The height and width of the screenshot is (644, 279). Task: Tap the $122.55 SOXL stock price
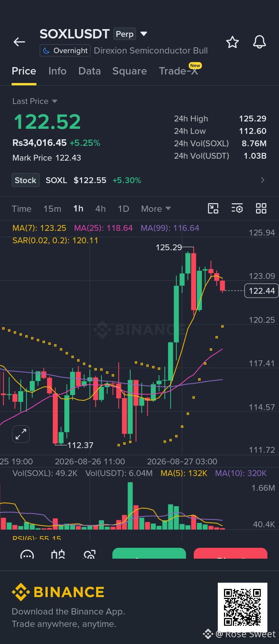pyautogui.click(x=90, y=180)
